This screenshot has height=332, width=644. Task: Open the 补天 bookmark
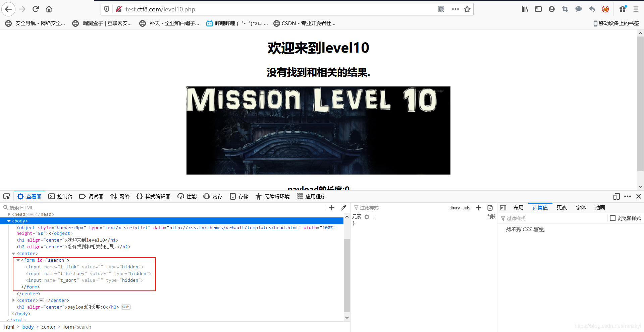pos(169,23)
